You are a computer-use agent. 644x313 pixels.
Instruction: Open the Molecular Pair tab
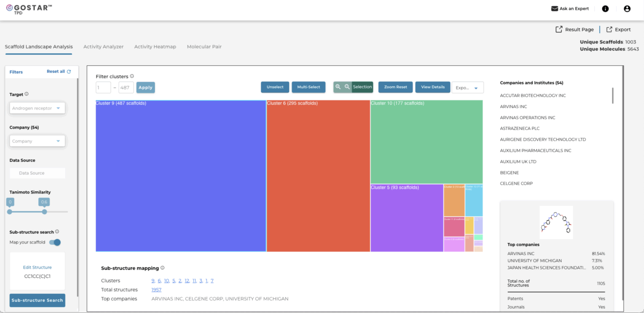click(204, 47)
